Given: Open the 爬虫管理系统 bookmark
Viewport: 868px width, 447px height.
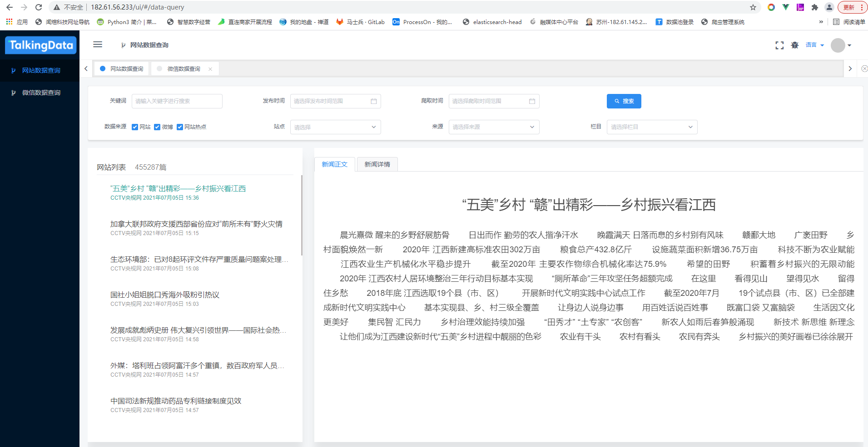Looking at the screenshot, I should coord(723,22).
